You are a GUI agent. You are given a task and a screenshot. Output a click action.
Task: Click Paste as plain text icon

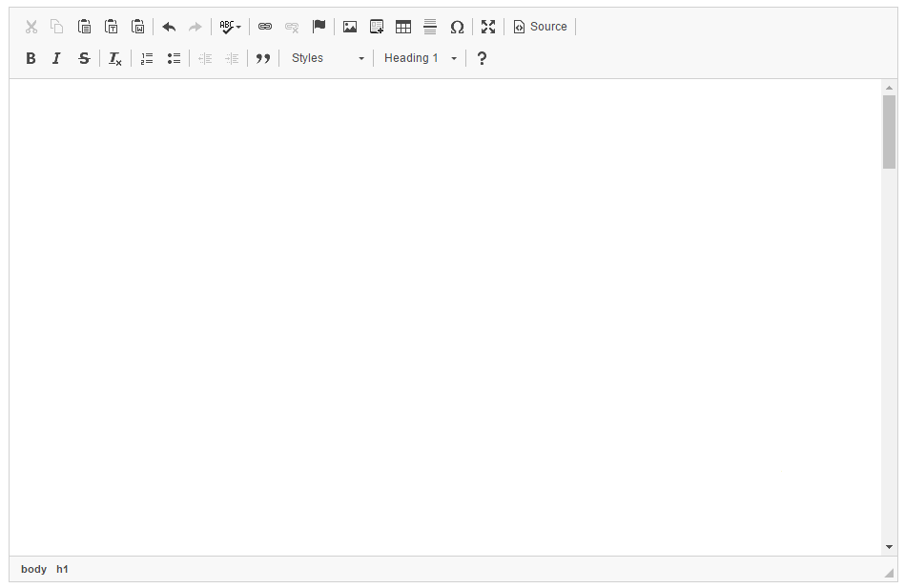tap(111, 27)
